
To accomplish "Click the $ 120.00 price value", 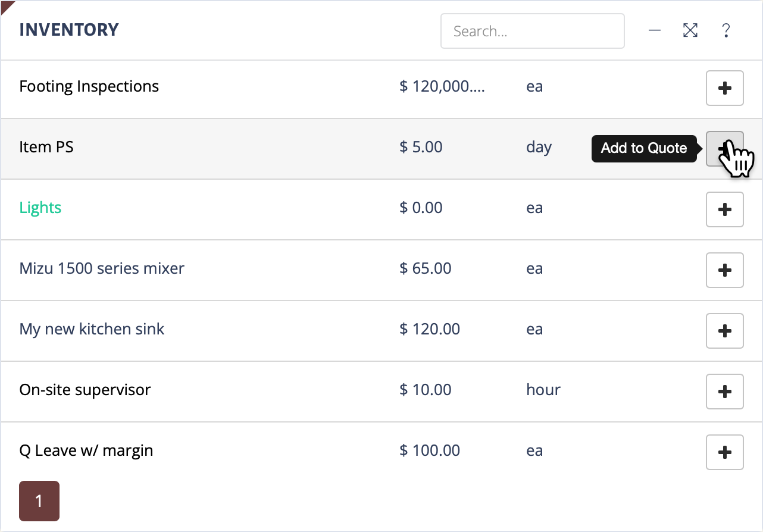I will [x=430, y=329].
